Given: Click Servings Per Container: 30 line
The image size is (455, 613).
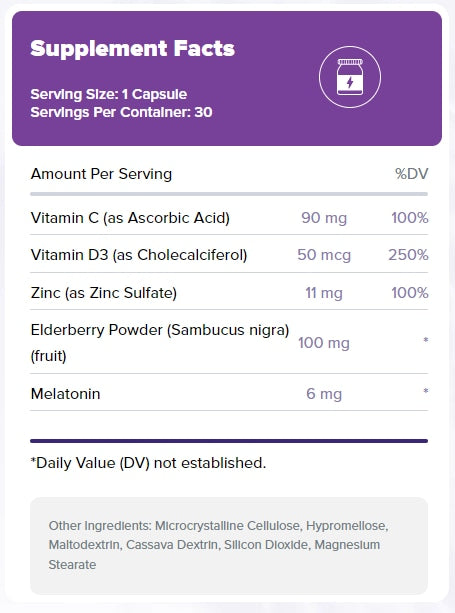Looking at the screenshot, I should coord(121,112).
